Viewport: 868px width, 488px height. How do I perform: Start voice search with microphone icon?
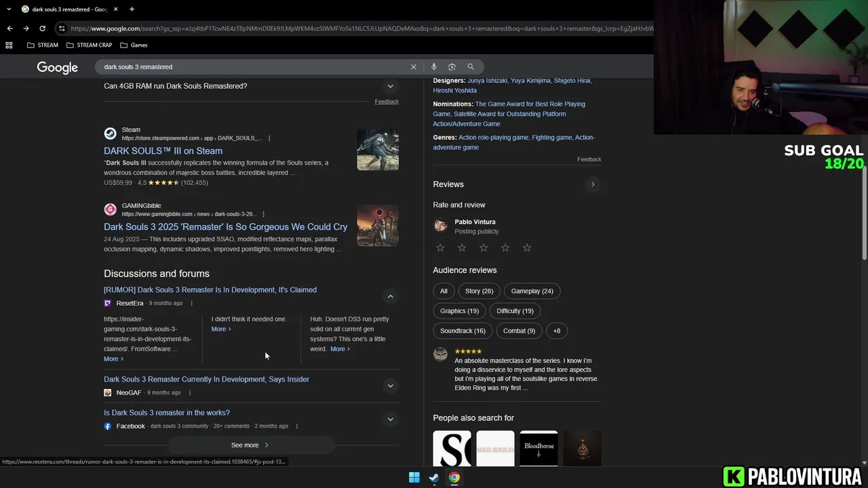[x=433, y=66]
